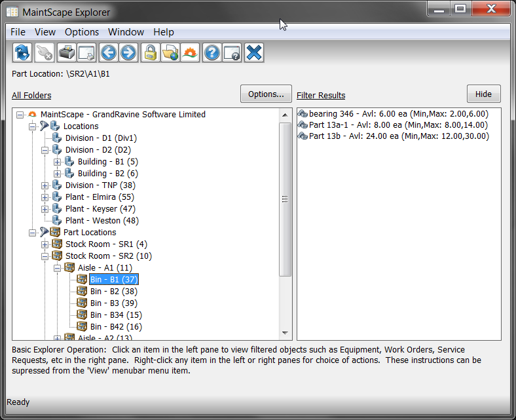Select Bin - B3 (39)
The image size is (516, 420).
pyautogui.click(x=113, y=303)
